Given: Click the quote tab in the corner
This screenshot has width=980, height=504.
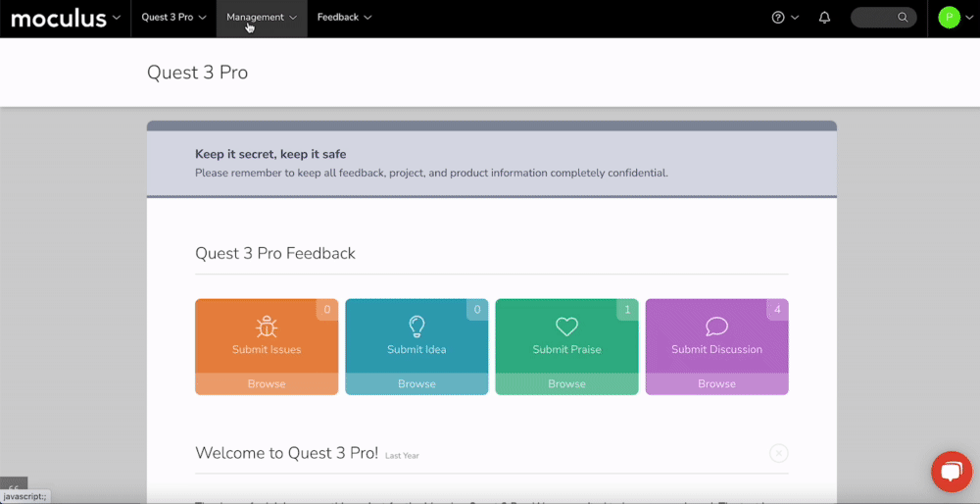Looking at the screenshot, I should coord(14,484).
